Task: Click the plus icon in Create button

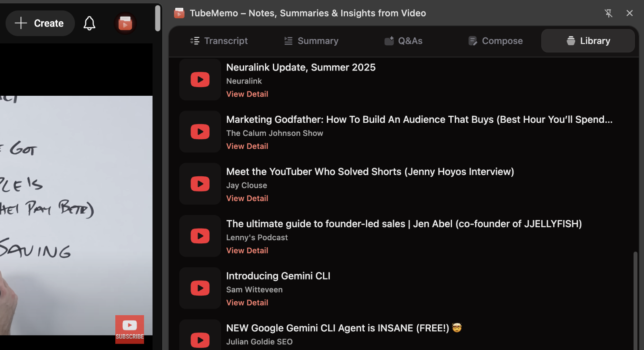Action: tap(21, 23)
